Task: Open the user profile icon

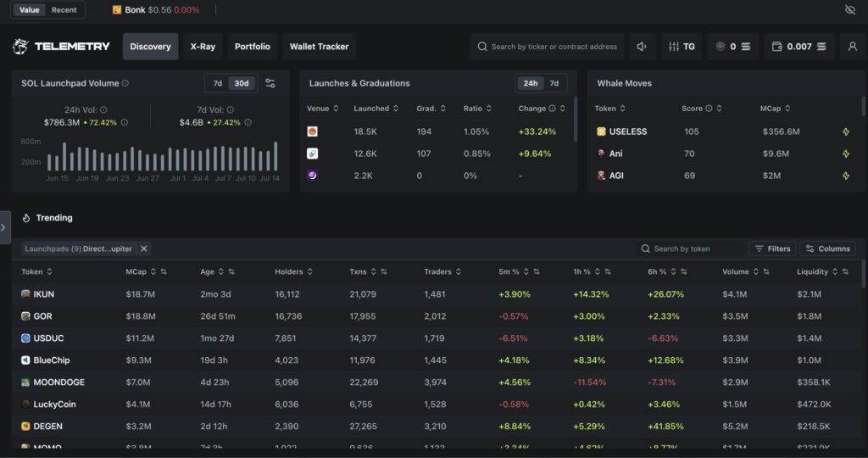Action: (x=853, y=47)
